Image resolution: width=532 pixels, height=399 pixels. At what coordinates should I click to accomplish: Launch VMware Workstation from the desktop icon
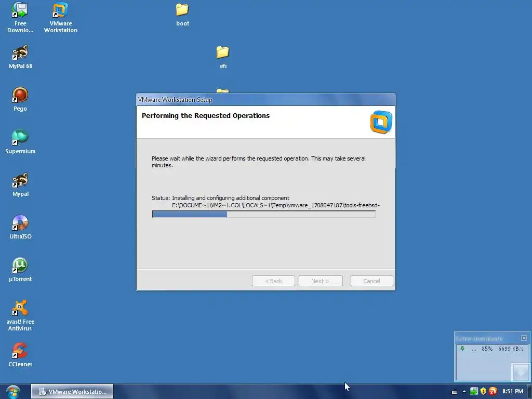point(60,17)
